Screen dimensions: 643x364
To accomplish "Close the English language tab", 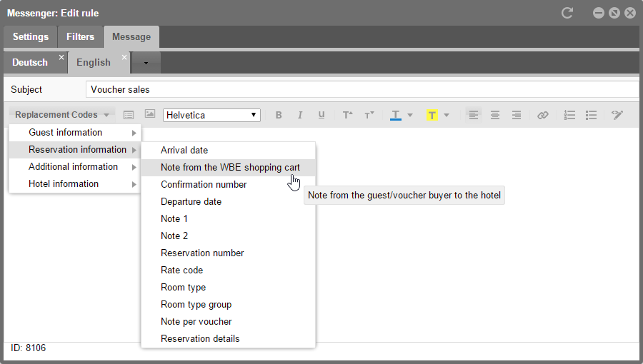I will click(x=124, y=57).
